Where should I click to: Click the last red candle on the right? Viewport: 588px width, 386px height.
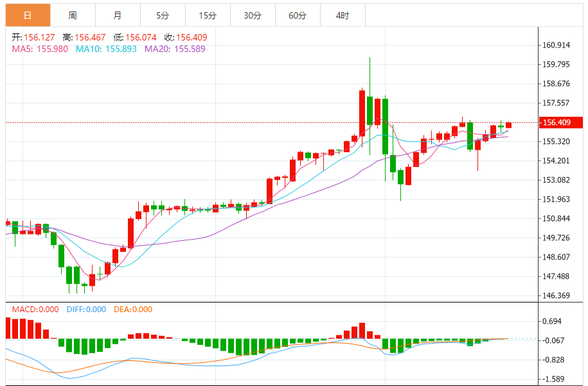pyautogui.click(x=508, y=125)
